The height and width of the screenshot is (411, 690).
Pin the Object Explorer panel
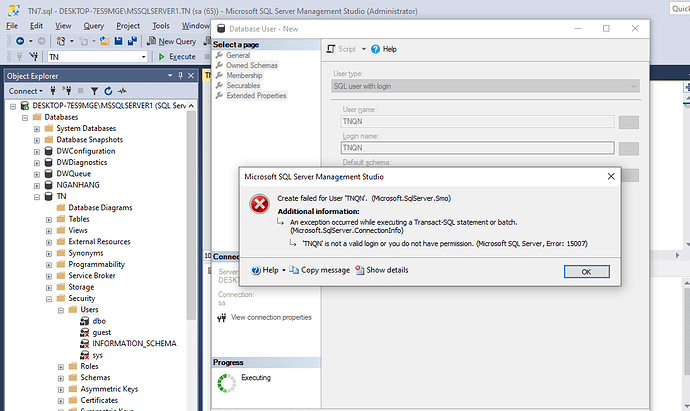pyautogui.click(x=180, y=76)
